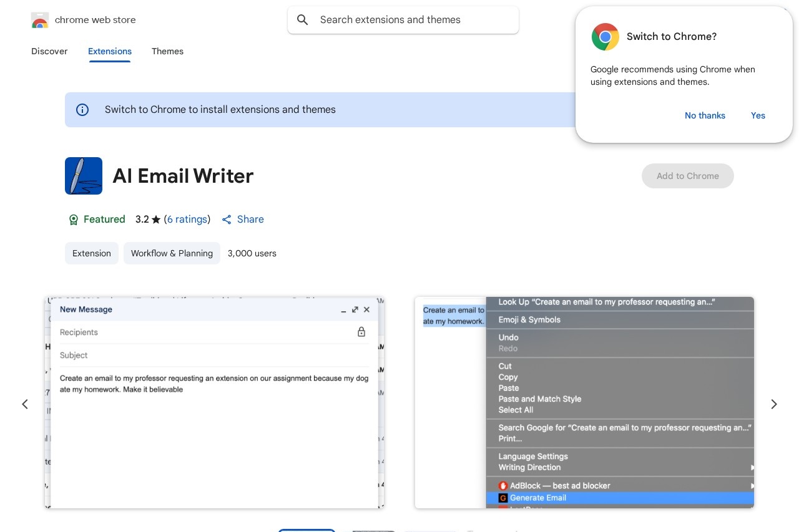The image size is (799, 532).
Task: Click the Extension category chip
Action: [x=92, y=253]
